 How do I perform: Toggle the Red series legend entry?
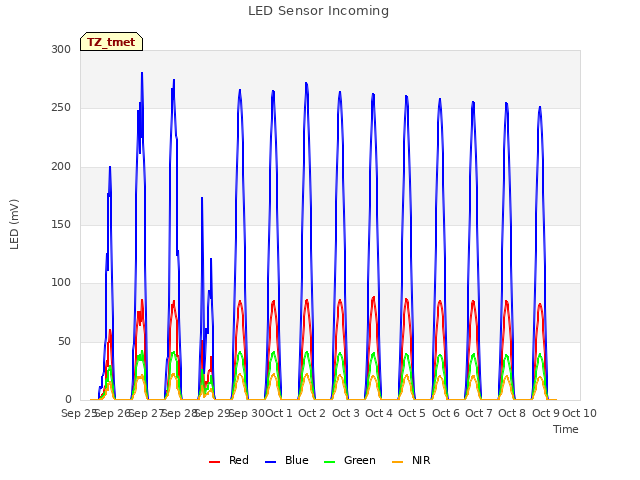pyautogui.click(x=229, y=460)
